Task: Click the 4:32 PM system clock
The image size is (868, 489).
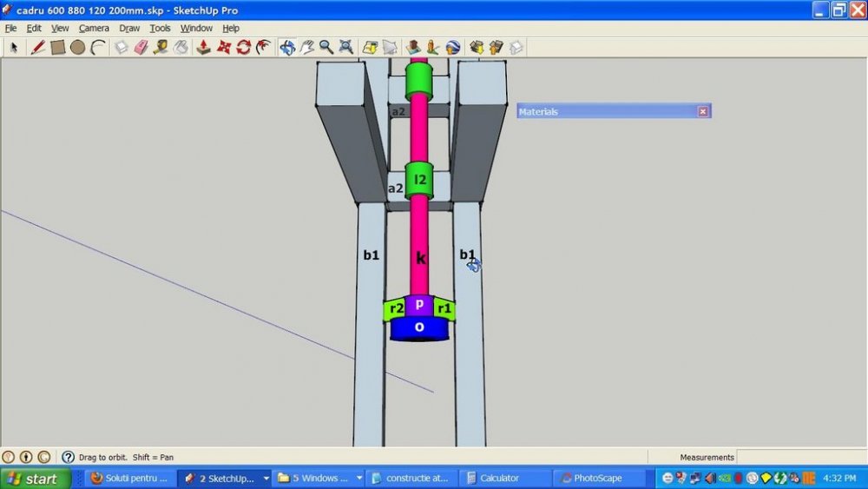Action: tap(839, 478)
